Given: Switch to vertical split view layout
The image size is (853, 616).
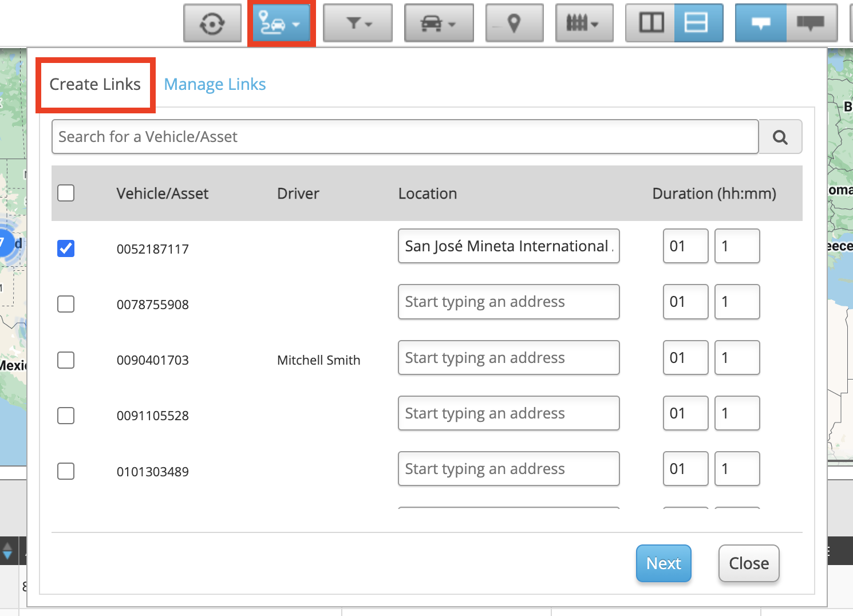Looking at the screenshot, I should [x=651, y=23].
